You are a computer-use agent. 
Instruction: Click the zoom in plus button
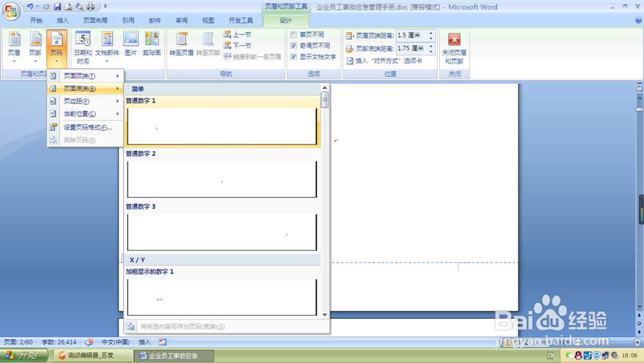(x=638, y=342)
